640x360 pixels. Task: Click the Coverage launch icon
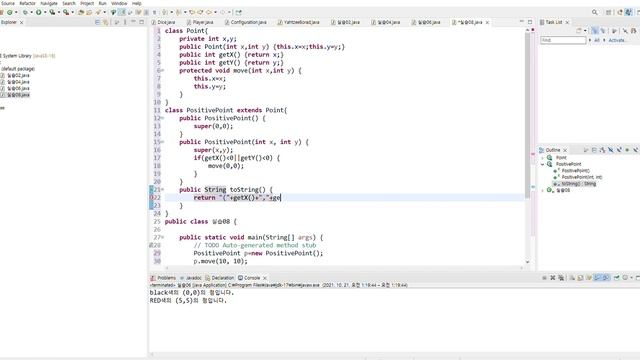click(52, 13)
